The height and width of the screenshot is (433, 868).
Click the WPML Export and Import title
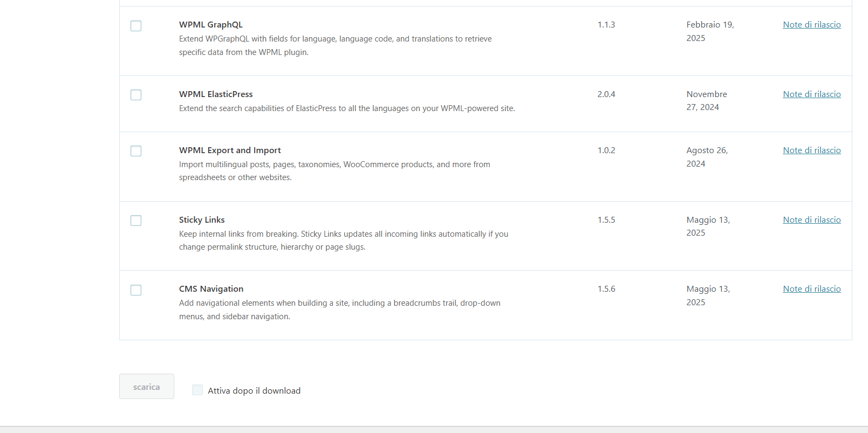pyautogui.click(x=230, y=150)
